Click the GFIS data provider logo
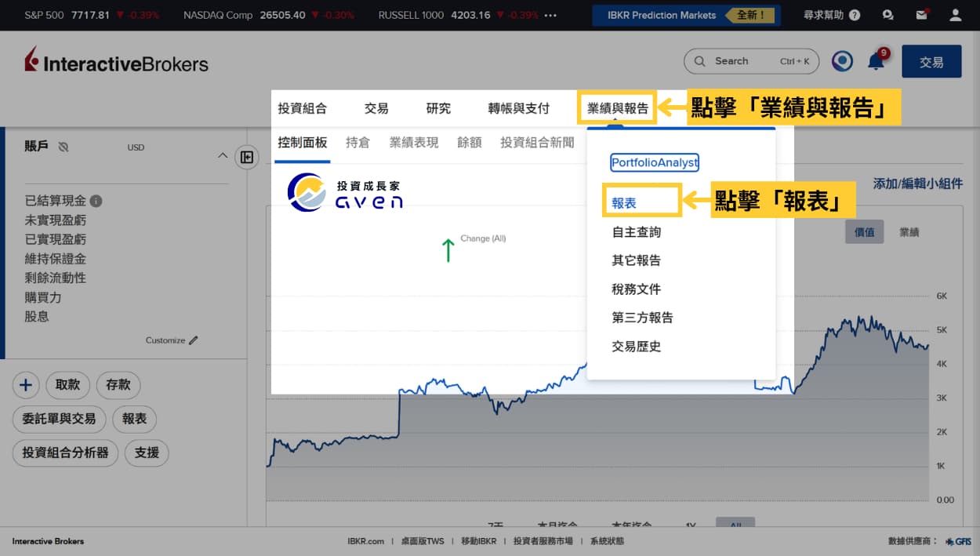The image size is (980, 556). (x=958, y=541)
